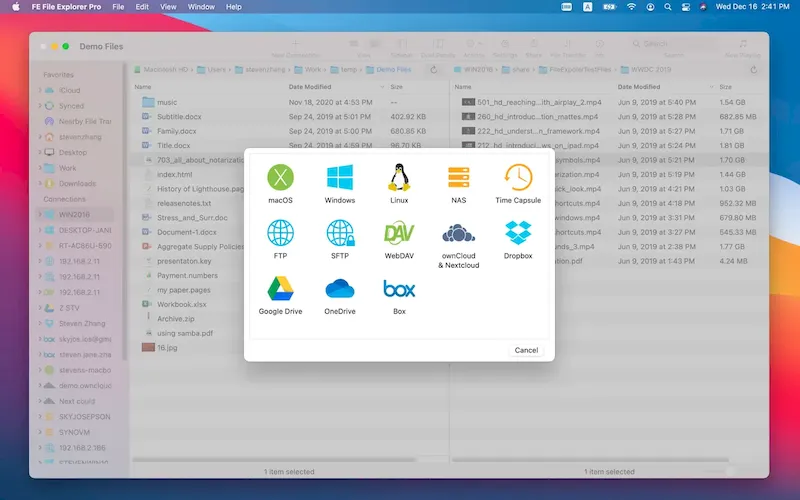Screen dimensions: 800x500
Task: Click the Now Playing music icon
Action: tap(743, 48)
